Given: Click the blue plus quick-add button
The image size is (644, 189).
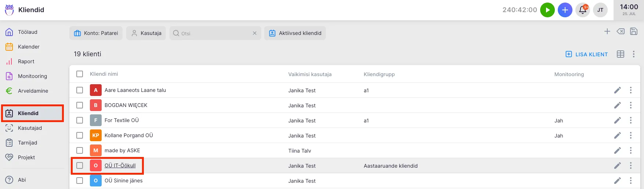Looking at the screenshot, I should pos(565,10).
